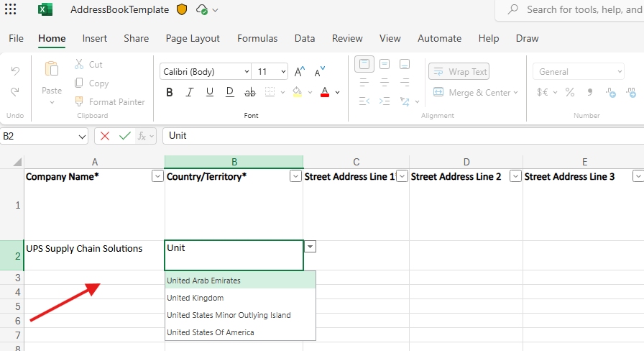
Task: Click Increase Indent icon
Action: tap(385, 101)
